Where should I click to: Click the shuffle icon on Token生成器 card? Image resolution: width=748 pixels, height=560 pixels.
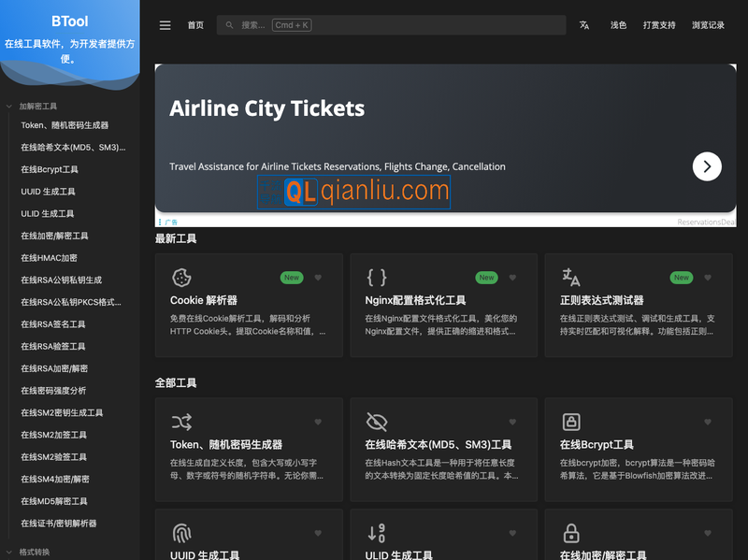pos(182,422)
